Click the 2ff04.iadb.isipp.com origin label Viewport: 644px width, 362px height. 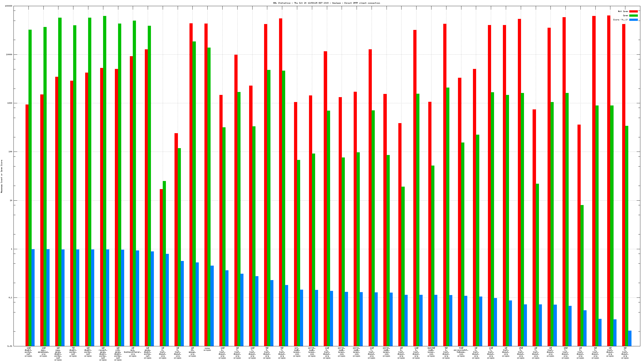312,352
